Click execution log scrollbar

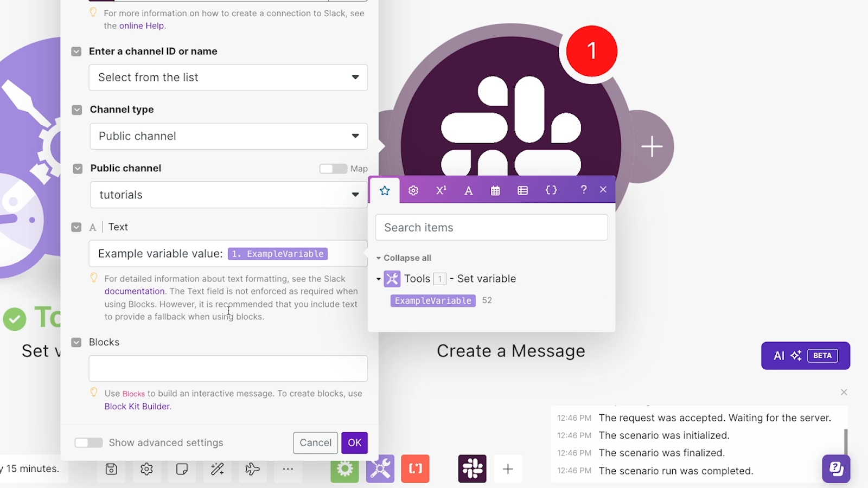[845, 441]
